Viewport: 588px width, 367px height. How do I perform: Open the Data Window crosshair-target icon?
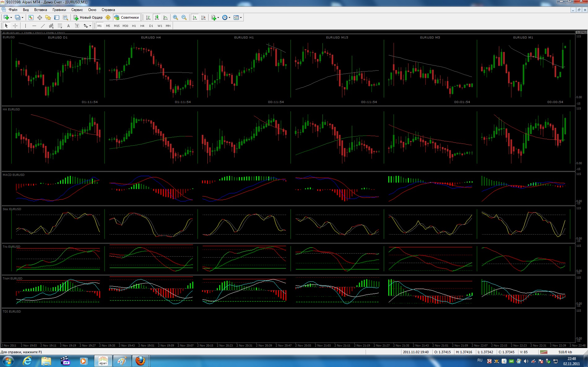(39, 17)
